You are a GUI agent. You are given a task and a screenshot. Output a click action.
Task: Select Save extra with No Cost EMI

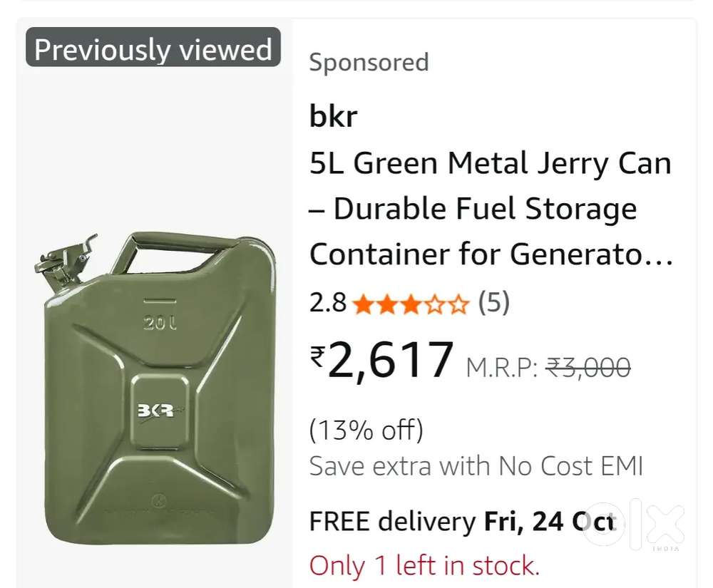[476, 467]
